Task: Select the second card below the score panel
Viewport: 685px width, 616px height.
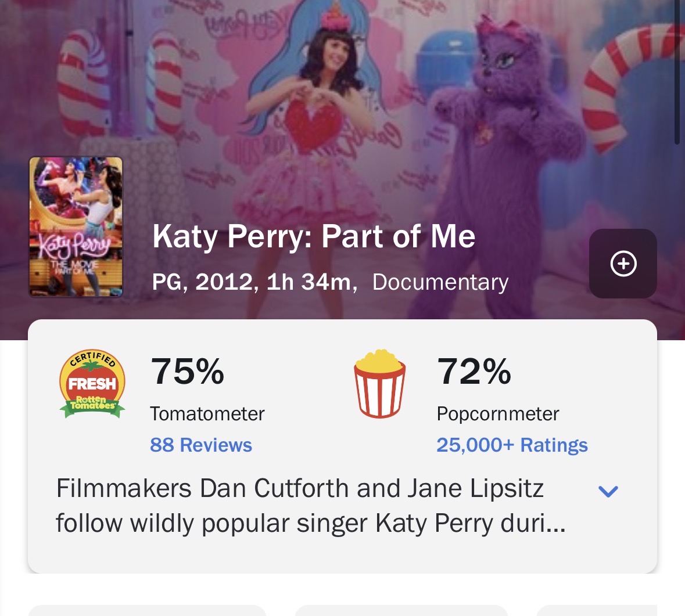Action: (x=401, y=610)
